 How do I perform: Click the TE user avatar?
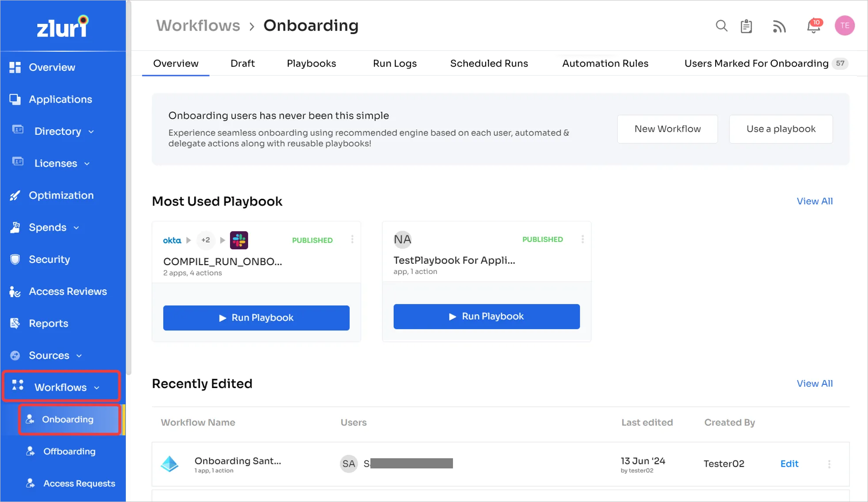pyautogui.click(x=844, y=26)
